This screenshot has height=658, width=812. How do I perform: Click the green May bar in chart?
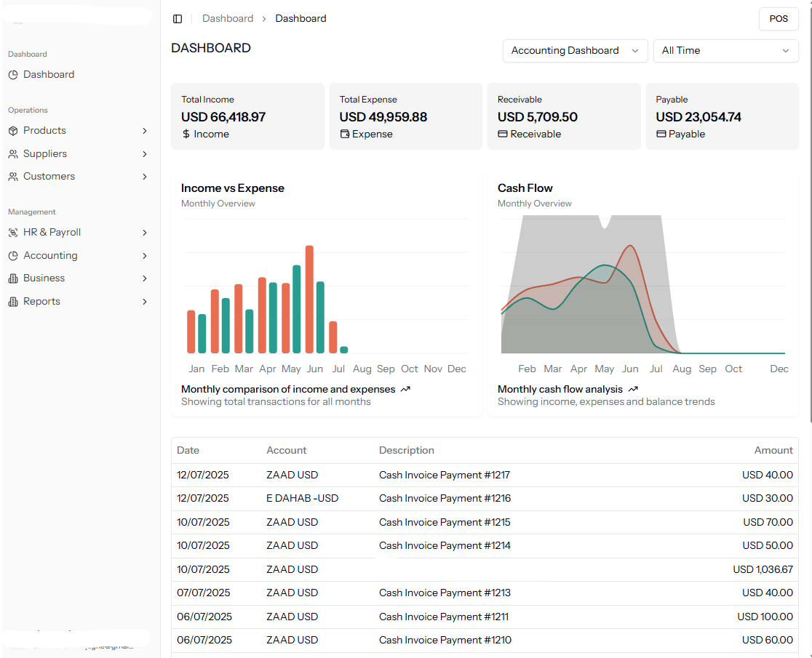(297, 309)
